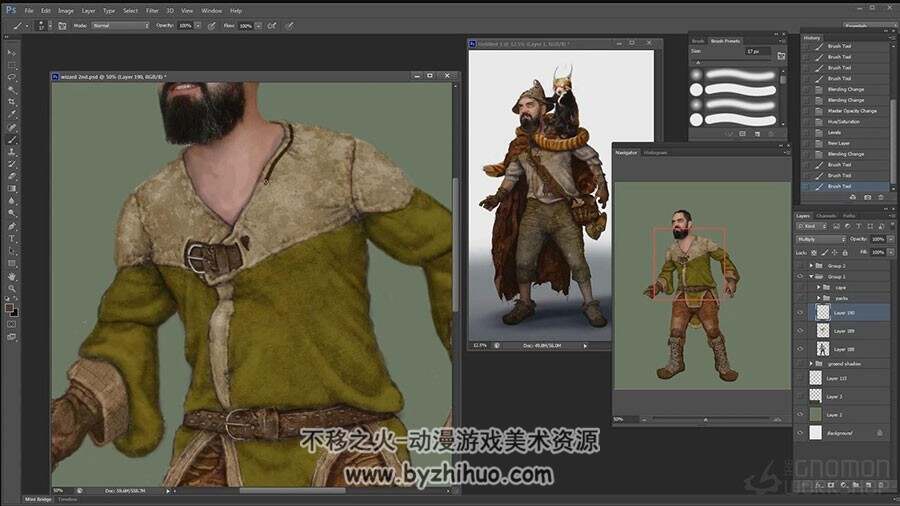Click Layer 190 thumbnail
This screenshot has width=900, height=506.
[x=823, y=313]
